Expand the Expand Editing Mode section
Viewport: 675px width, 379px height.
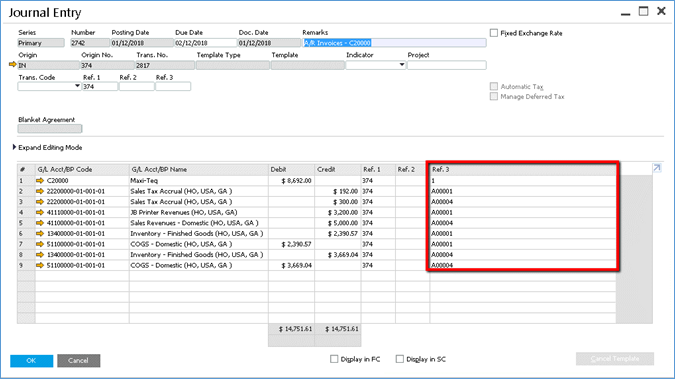point(15,147)
